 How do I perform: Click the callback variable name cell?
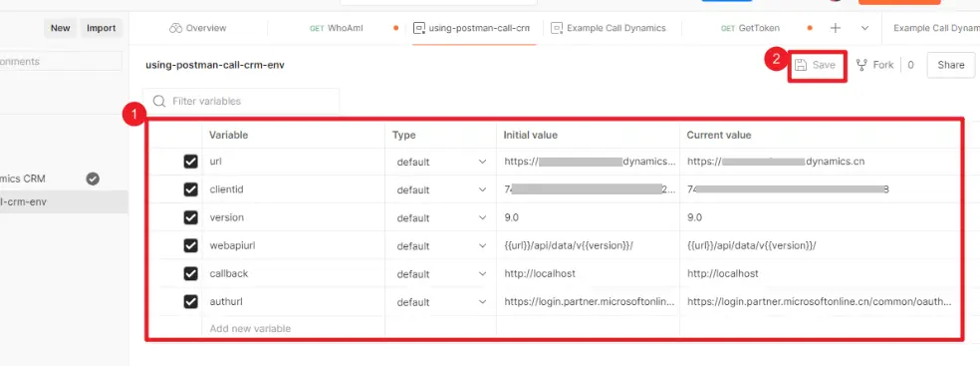pyautogui.click(x=293, y=274)
